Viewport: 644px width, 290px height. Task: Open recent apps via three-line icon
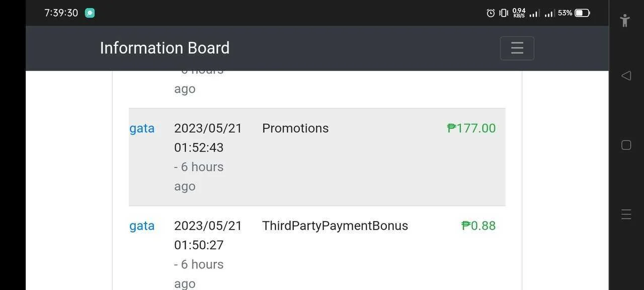click(x=626, y=214)
